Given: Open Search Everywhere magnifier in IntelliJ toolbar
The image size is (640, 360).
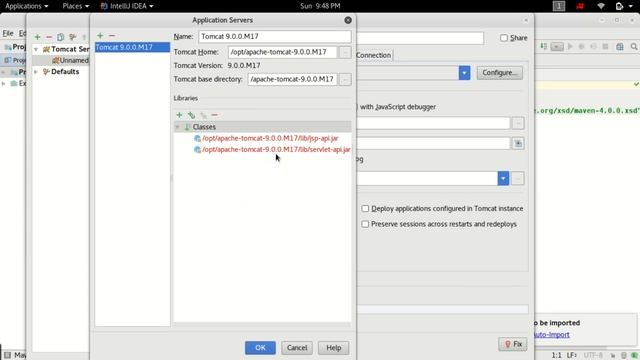Looking at the screenshot, I should point(633,47).
